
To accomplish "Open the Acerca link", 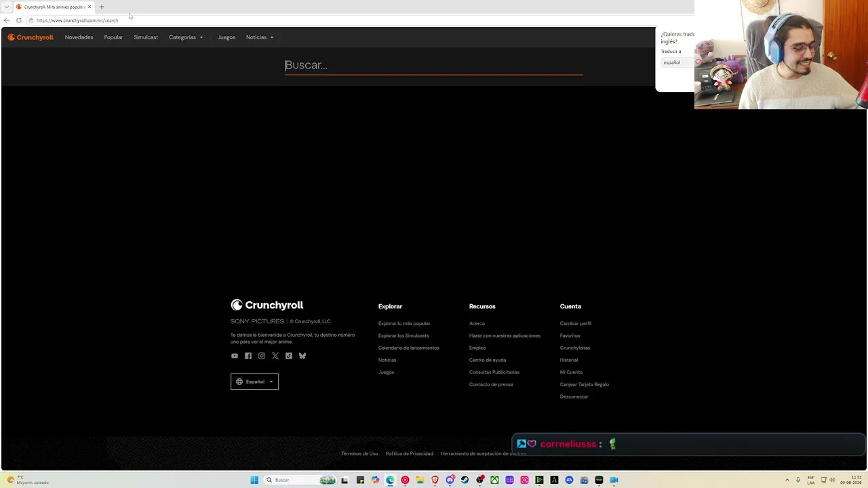I will point(477,323).
